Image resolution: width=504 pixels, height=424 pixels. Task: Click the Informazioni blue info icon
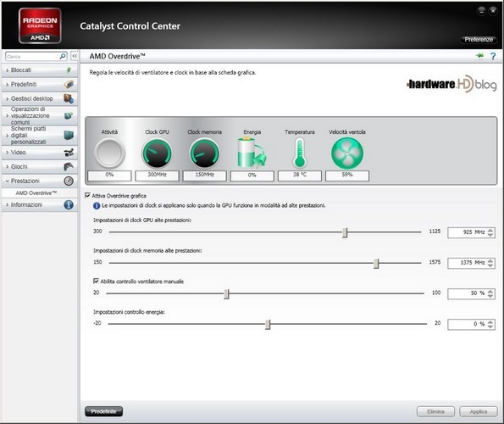pyautogui.click(x=69, y=204)
